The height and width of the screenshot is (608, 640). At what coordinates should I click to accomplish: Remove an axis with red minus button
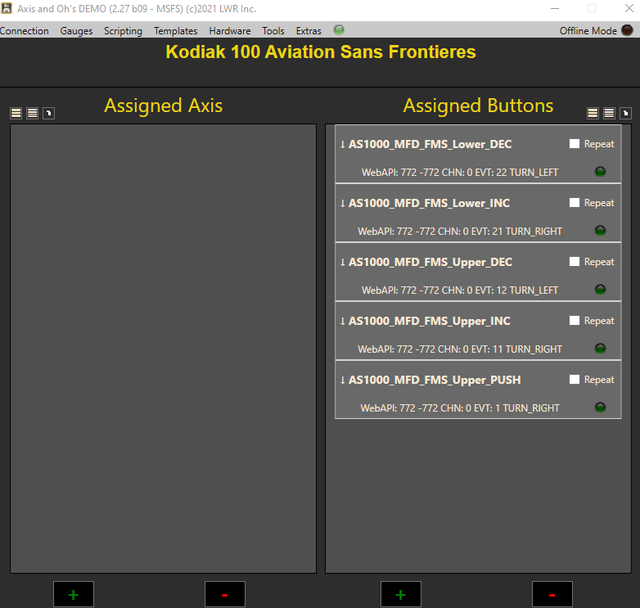225,595
